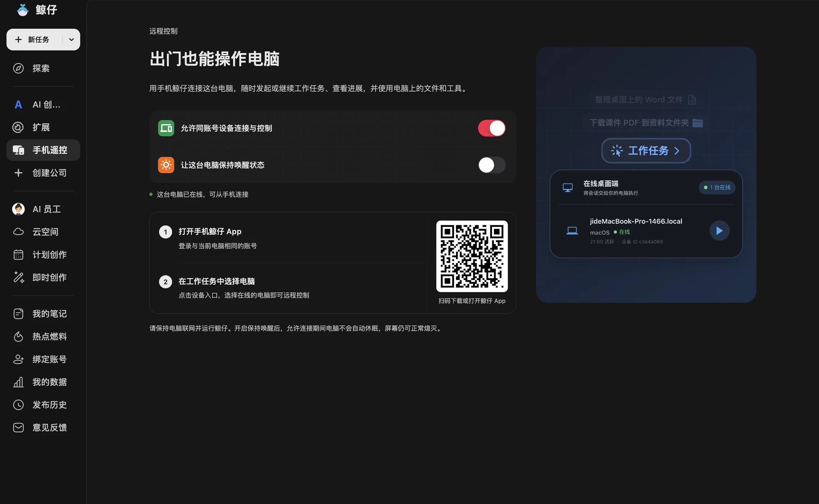
Task: Click the 工作任务 button
Action: click(646, 151)
